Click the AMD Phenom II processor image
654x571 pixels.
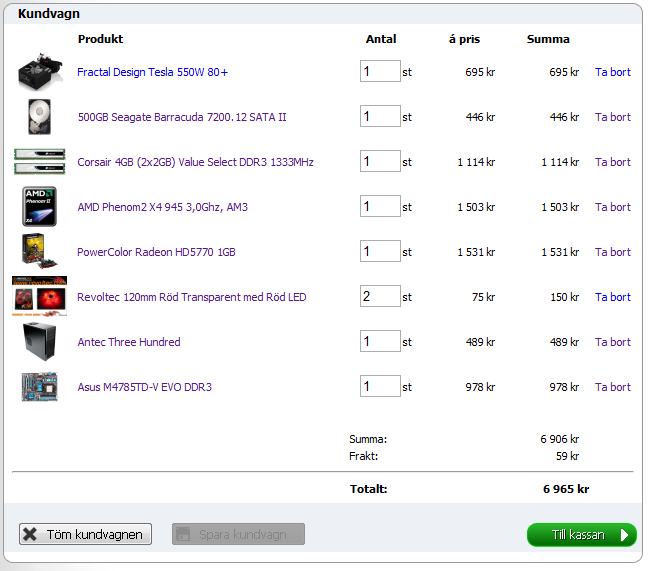[x=40, y=207]
